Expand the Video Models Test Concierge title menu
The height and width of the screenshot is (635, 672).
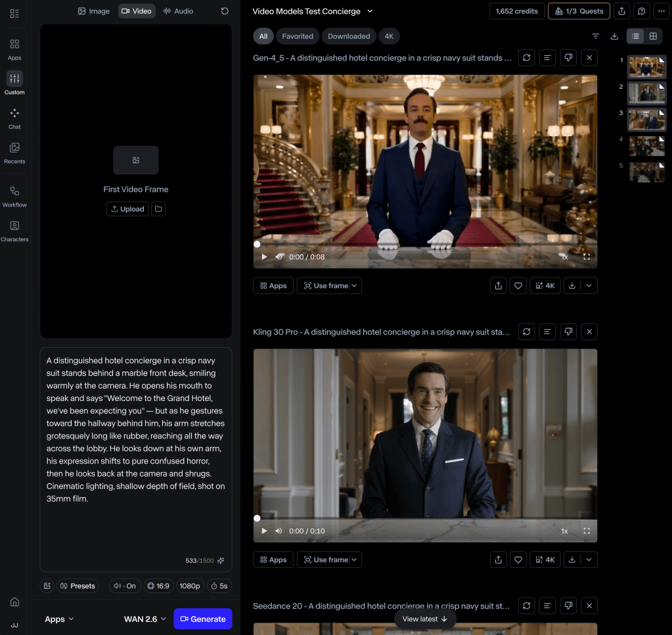coord(370,11)
